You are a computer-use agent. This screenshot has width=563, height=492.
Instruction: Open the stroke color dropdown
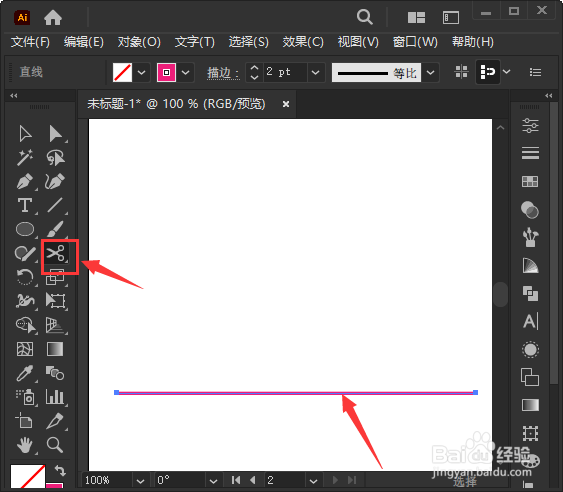(185, 73)
